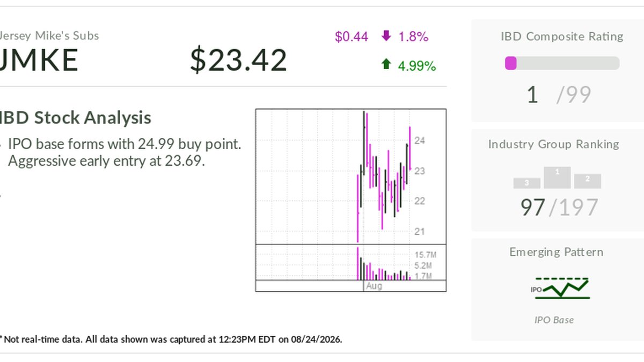Image resolution: width=644 pixels, height=362 pixels.
Task: Click the purple down arrow icon
Action: coord(386,36)
